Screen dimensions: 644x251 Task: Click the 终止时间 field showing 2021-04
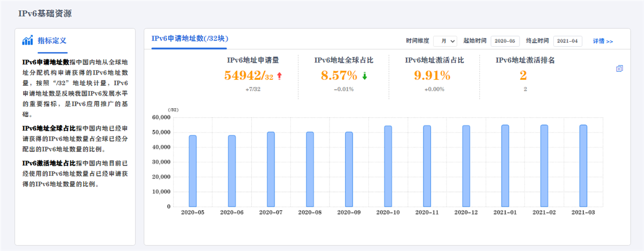pyautogui.click(x=567, y=41)
